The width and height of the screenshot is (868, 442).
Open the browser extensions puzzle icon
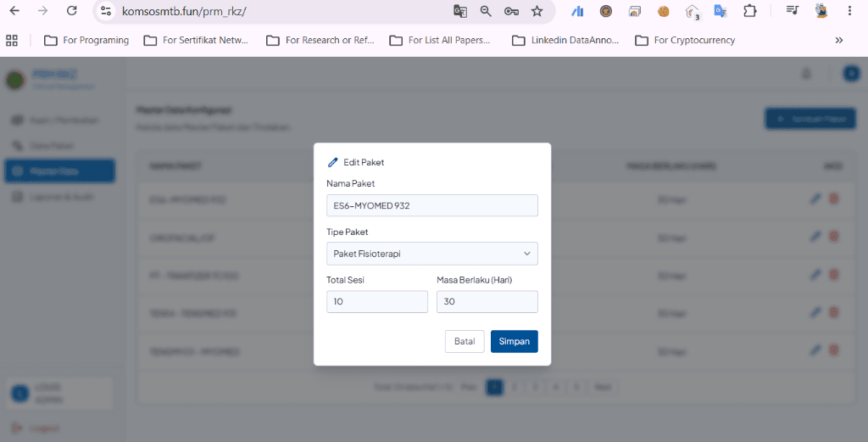[x=749, y=10]
